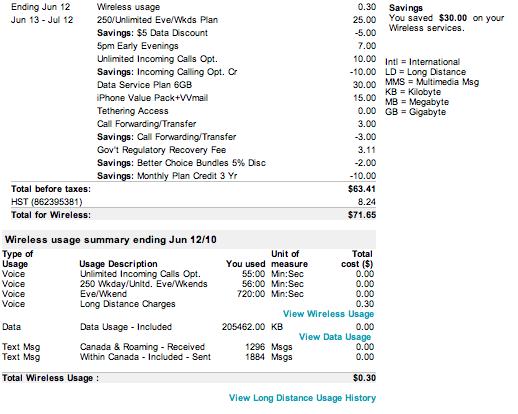Screen dimensions: 518x414
Task: Open the View Wireless Usage link
Action: 328,314
